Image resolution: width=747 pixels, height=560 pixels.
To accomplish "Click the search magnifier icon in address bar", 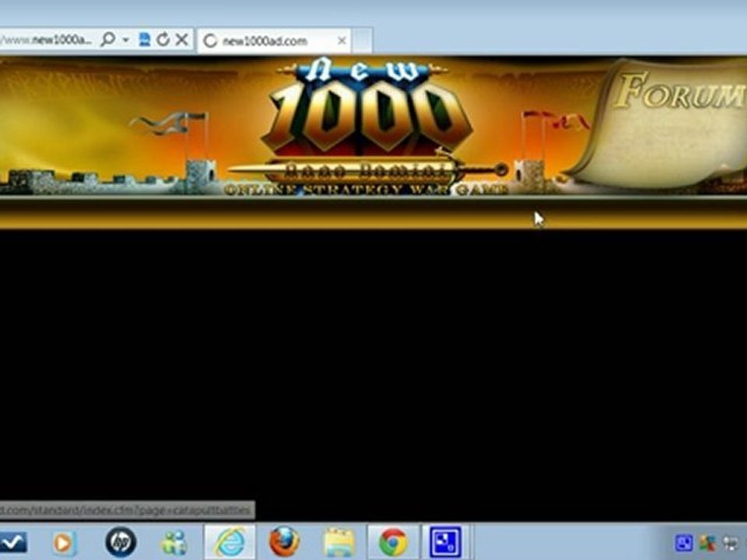I will [109, 40].
